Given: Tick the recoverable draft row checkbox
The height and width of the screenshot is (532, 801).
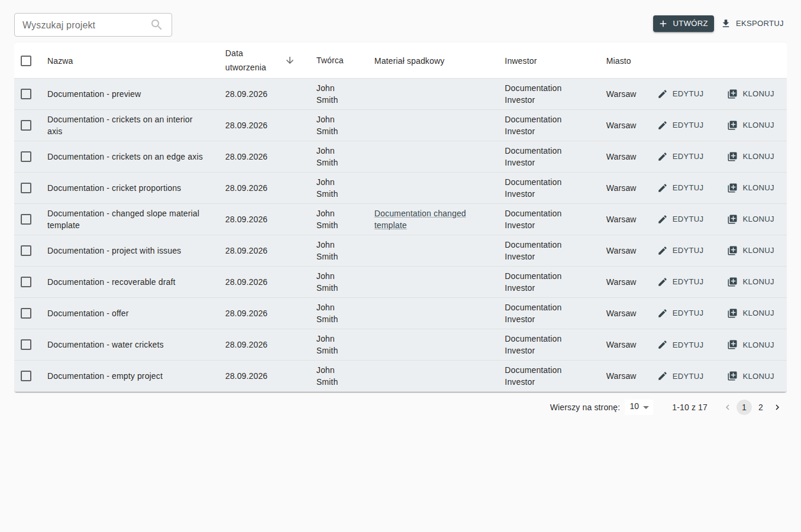Looking at the screenshot, I should [26, 282].
